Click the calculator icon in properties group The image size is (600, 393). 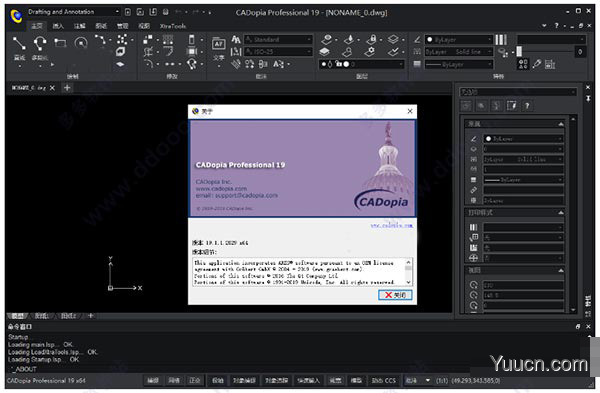tap(550, 64)
